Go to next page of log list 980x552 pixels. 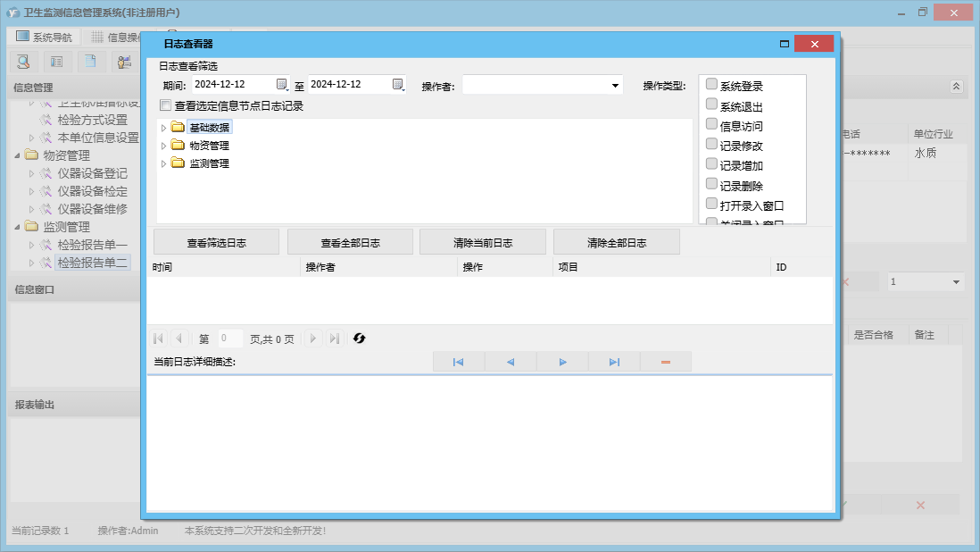[x=313, y=339]
